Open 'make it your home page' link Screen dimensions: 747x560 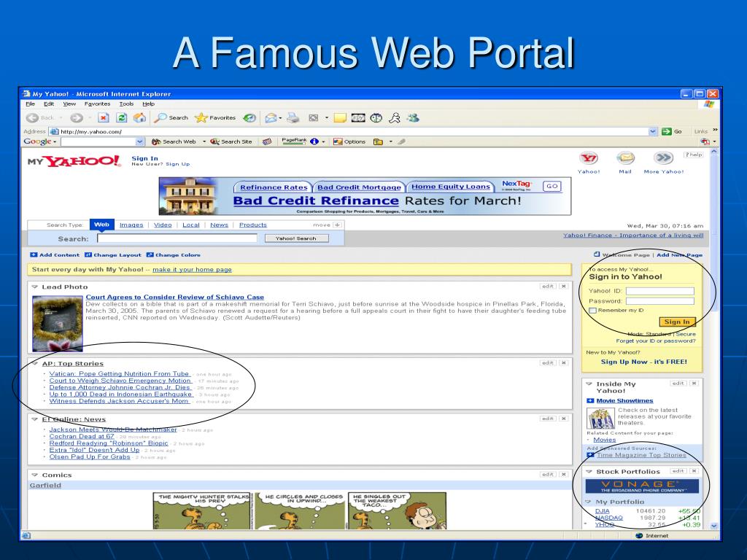click(192, 270)
